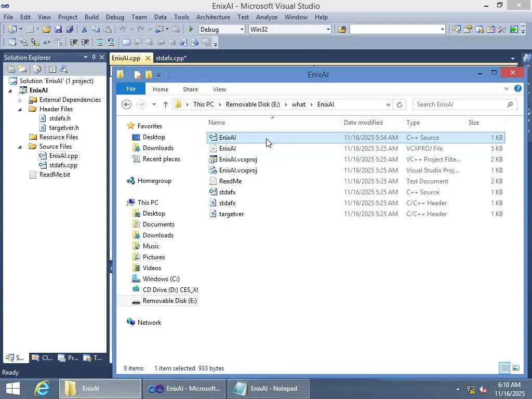
Task: Open the Debug configuration dropdown
Action: [242, 30]
